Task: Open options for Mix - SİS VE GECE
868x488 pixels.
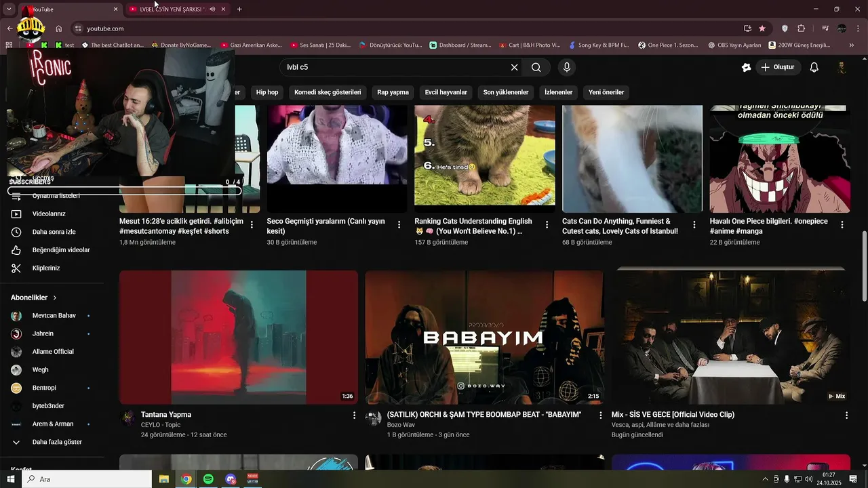Action: 846,415
